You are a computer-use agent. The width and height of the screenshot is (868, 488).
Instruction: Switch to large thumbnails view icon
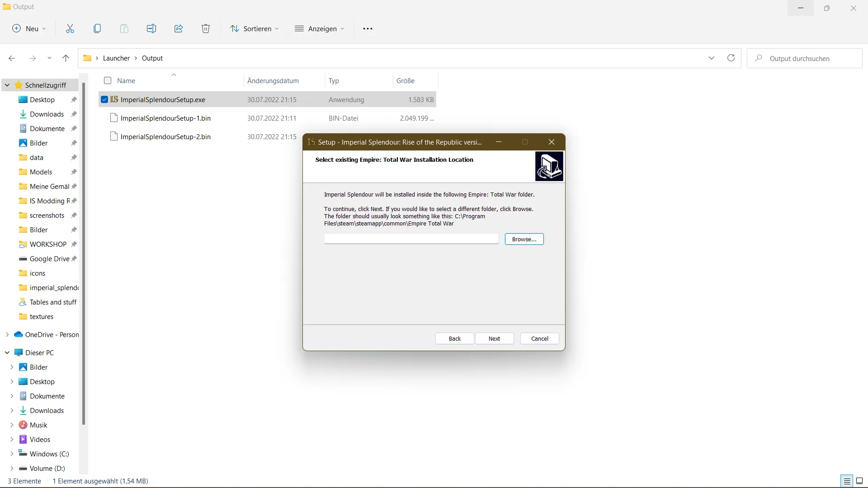[859, 481]
